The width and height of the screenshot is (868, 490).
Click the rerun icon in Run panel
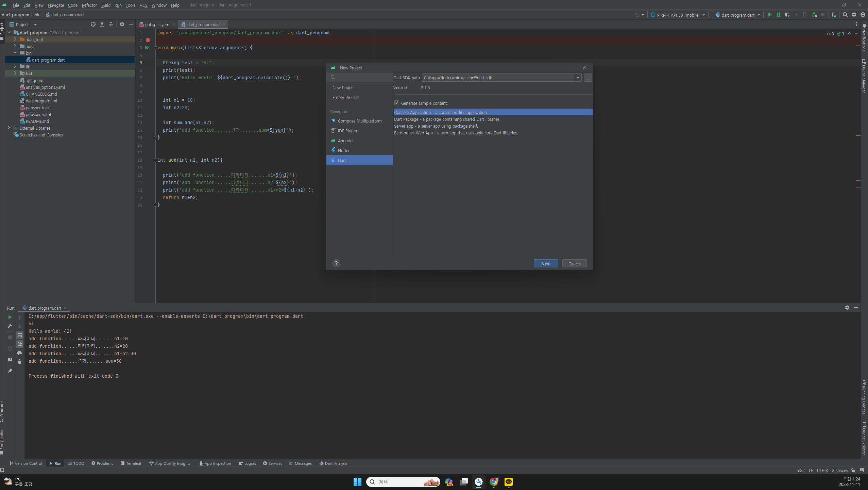pos(10,317)
